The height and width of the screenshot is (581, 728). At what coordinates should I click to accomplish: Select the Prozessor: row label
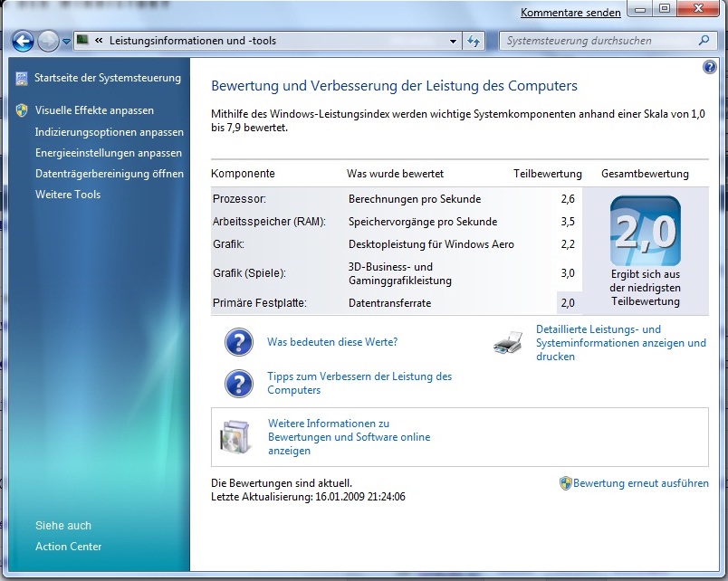(x=240, y=199)
